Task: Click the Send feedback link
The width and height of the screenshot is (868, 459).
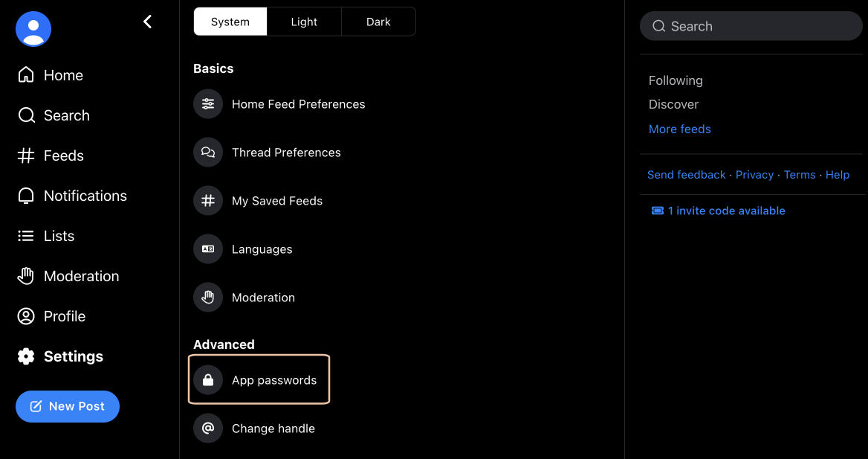Action: (687, 175)
